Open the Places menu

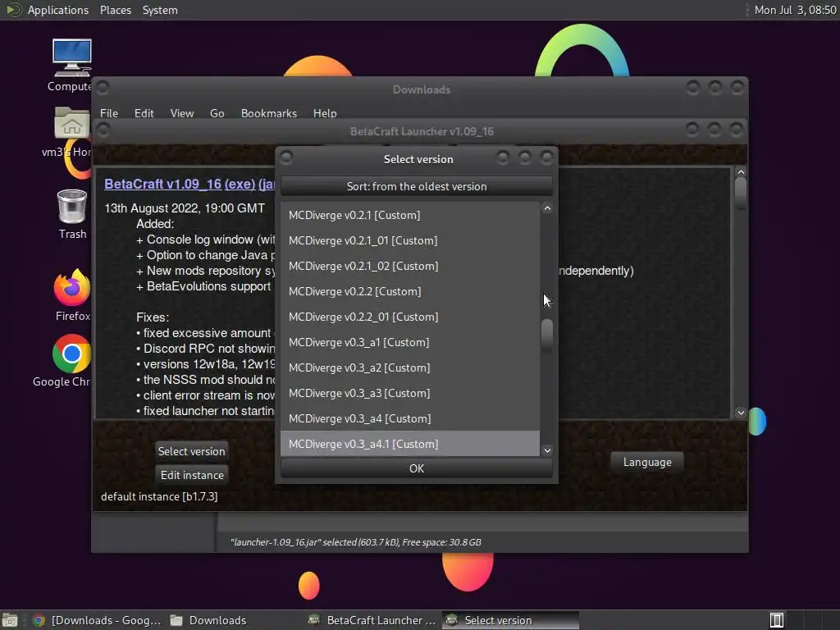click(115, 10)
